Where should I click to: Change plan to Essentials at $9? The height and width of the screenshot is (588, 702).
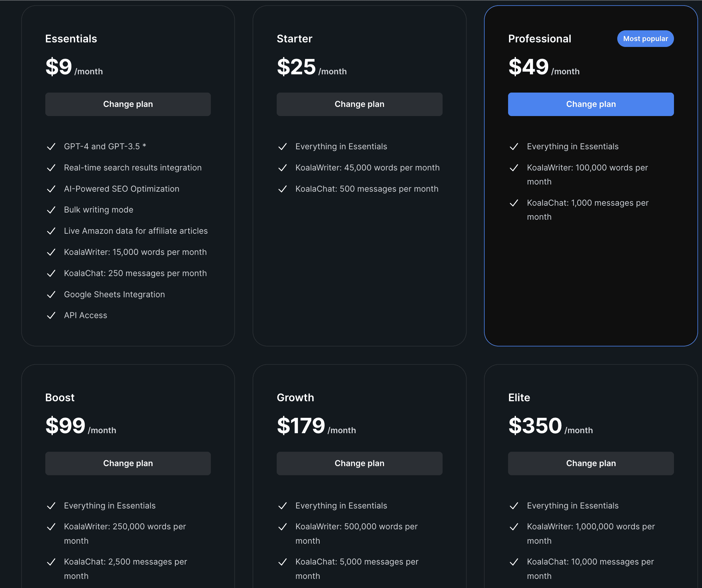[x=128, y=104]
